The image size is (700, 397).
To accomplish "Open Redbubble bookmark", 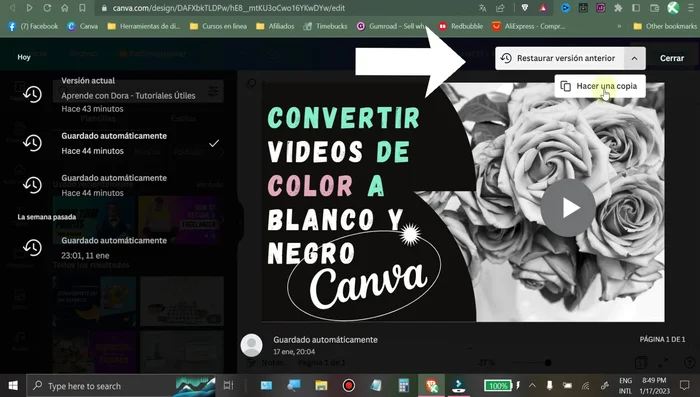I will (x=461, y=26).
